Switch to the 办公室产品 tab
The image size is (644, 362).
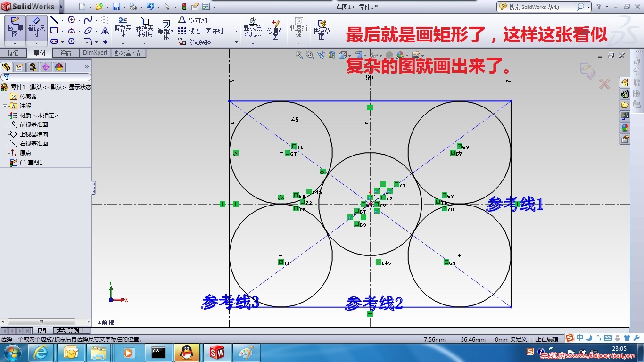coord(128,53)
